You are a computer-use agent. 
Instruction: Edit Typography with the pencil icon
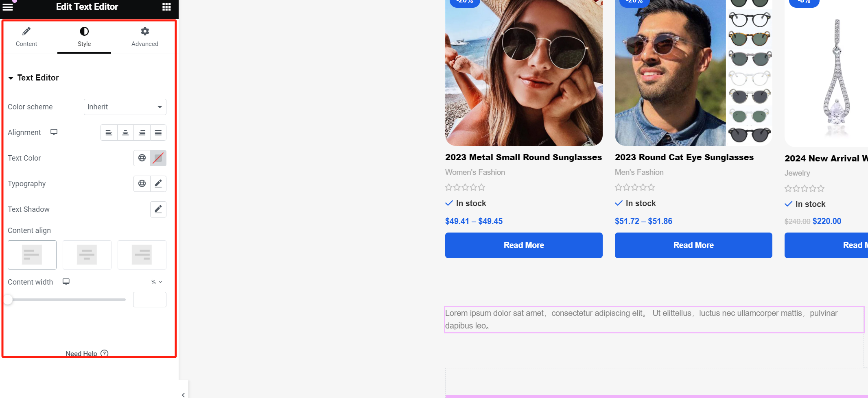point(158,184)
